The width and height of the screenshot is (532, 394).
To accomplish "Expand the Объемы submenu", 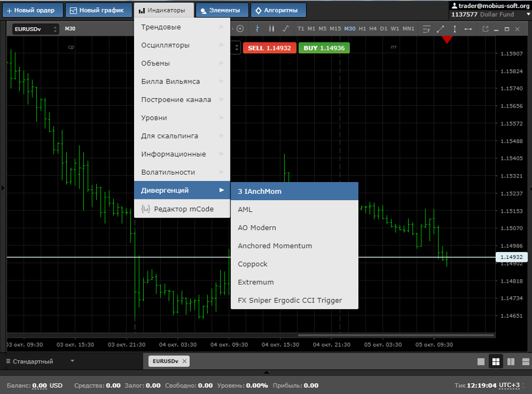I will tap(182, 63).
